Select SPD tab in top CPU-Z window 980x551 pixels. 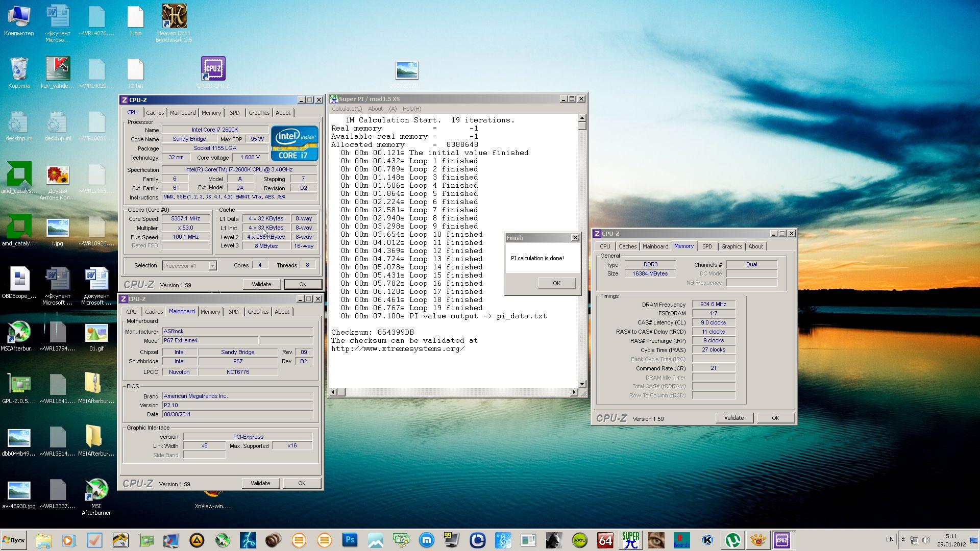pos(234,113)
